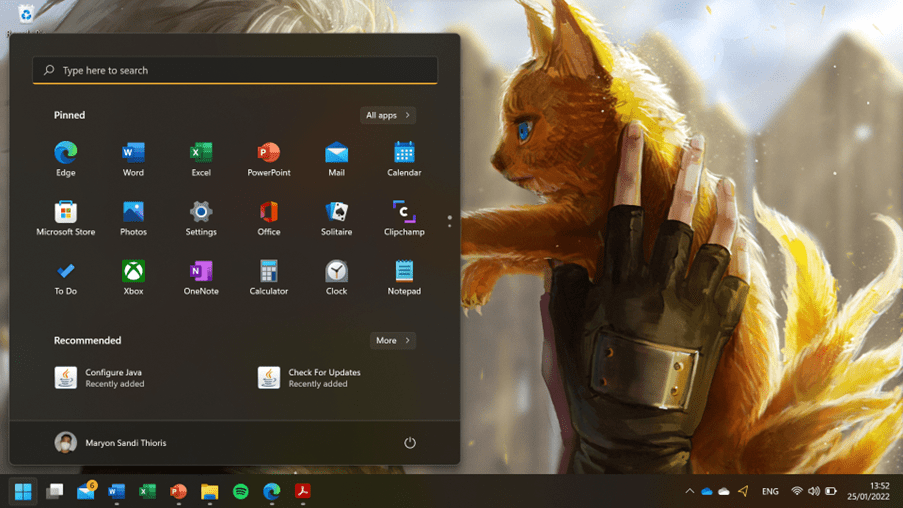Click the white cloud tray icon
Image resolution: width=903 pixels, height=508 pixels.
click(x=724, y=491)
